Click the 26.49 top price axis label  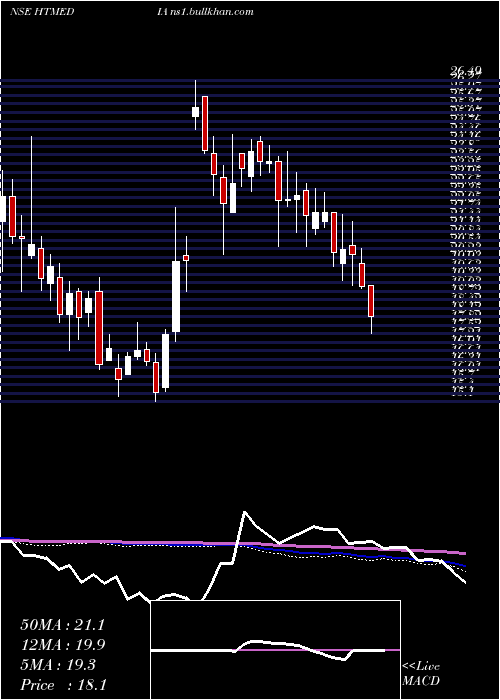(x=465, y=70)
